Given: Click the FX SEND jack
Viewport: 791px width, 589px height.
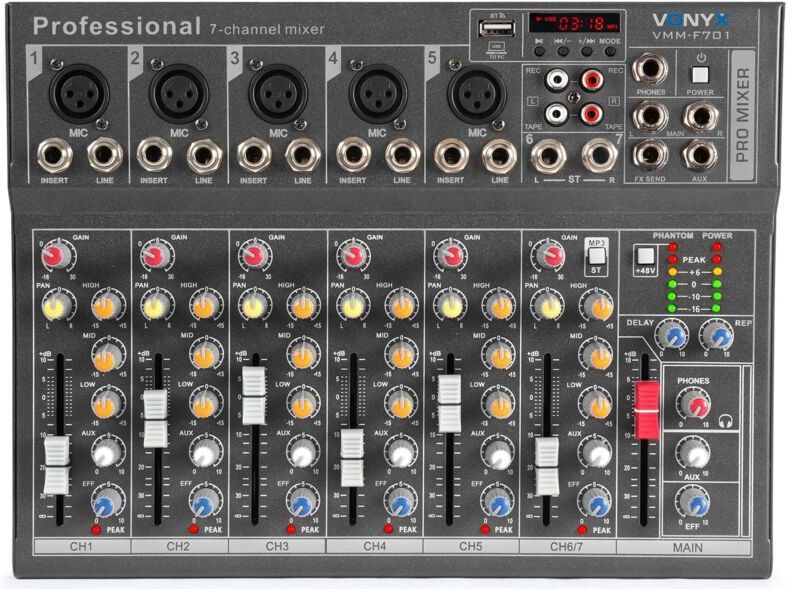Looking at the screenshot, I should [x=650, y=156].
